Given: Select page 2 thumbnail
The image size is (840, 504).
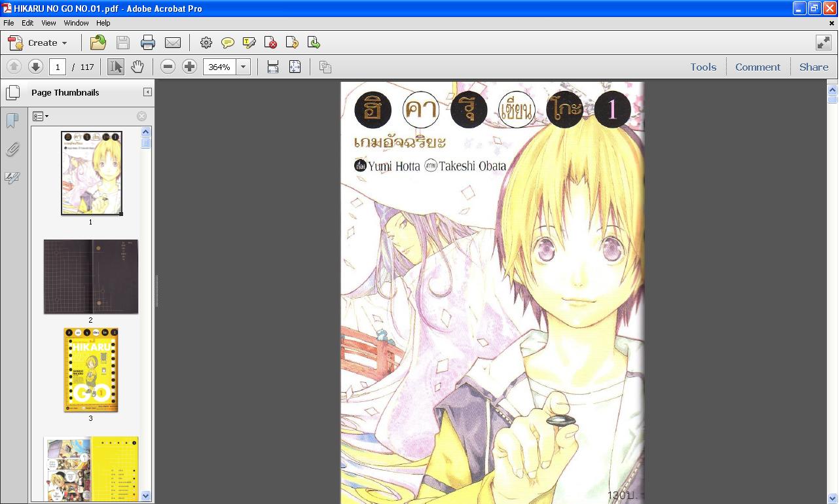Looking at the screenshot, I should click(91, 277).
